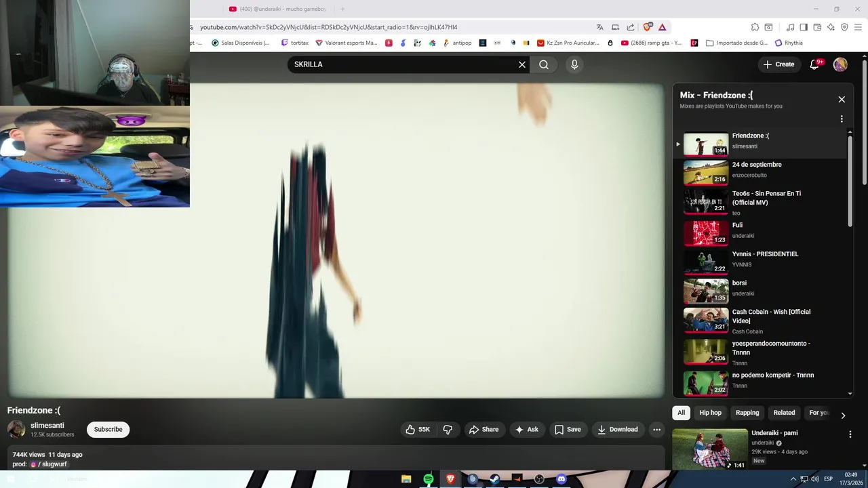The height and width of the screenshot is (488, 868).
Task: Select the All filter chip
Action: click(681, 413)
